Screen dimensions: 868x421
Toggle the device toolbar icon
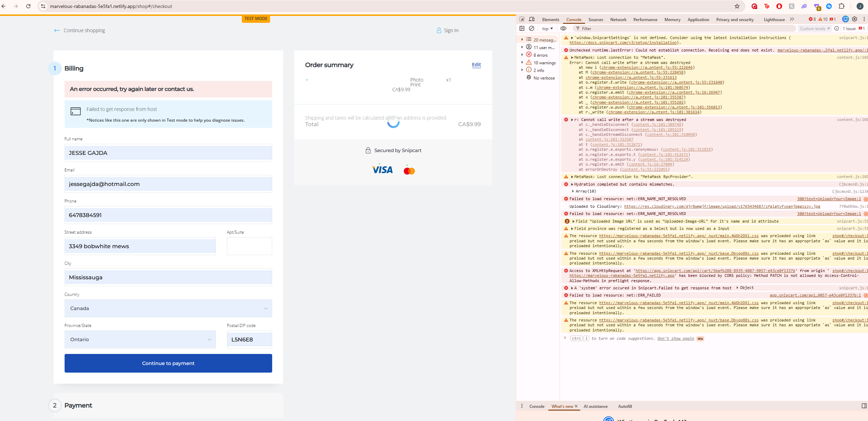532,19
